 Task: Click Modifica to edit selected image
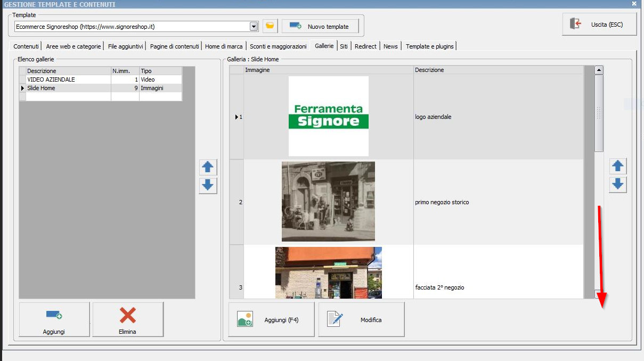tap(361, 319)
